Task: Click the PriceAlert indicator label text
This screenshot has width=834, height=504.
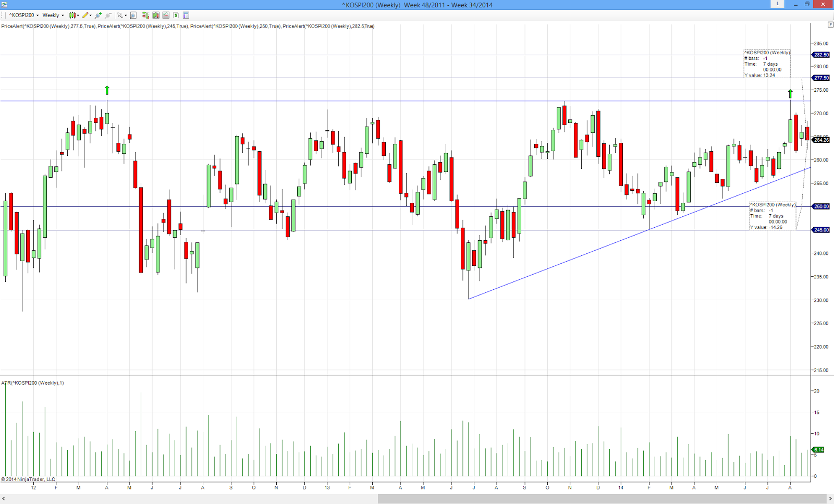Action: tap(188, 26)
